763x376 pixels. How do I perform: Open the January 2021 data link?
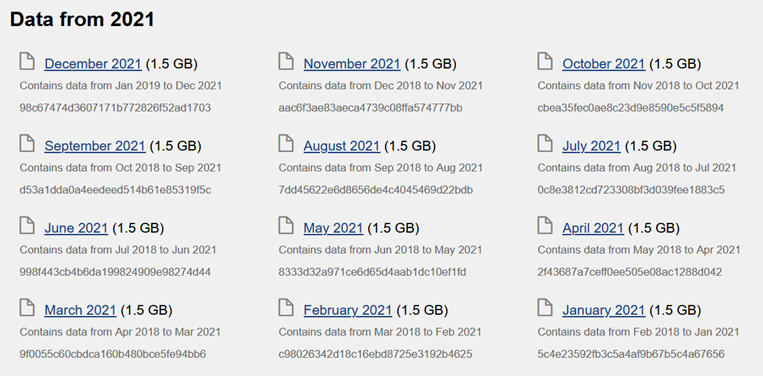[603, 311]
